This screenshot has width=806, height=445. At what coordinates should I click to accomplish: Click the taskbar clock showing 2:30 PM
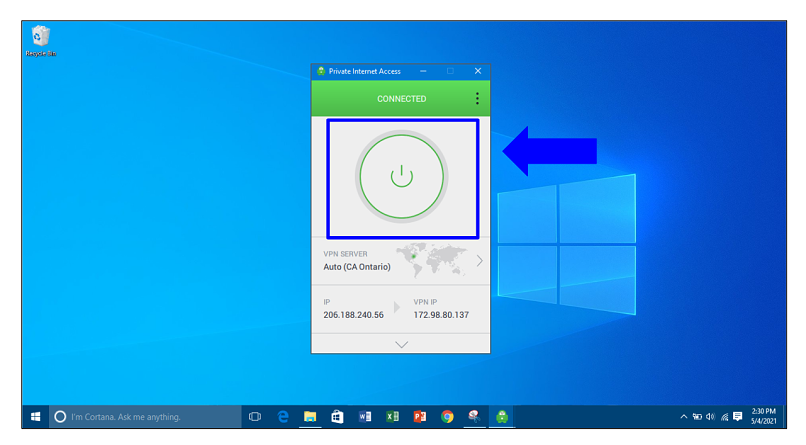pyautogui.click(x=763, y=416)
